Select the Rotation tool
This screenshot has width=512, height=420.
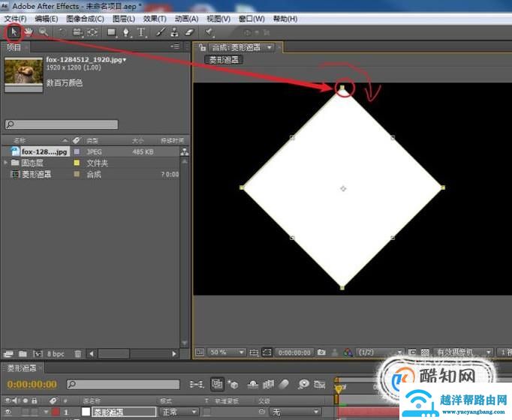click(62, 32)
